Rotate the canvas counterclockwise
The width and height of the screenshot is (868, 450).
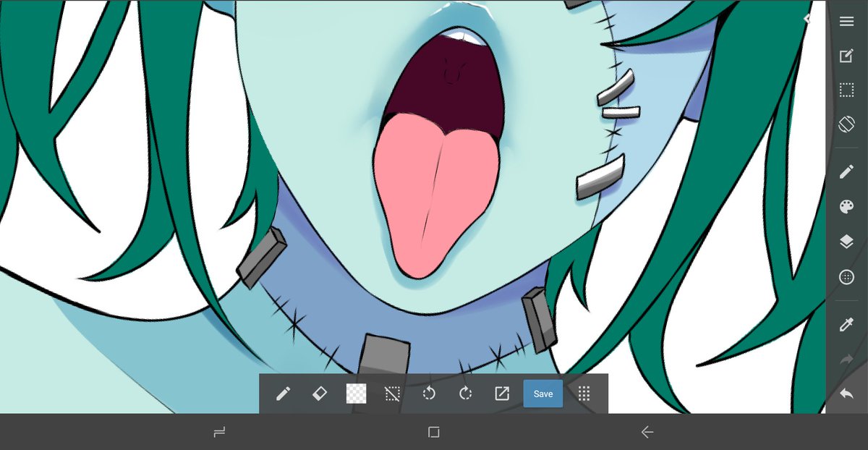428,394
